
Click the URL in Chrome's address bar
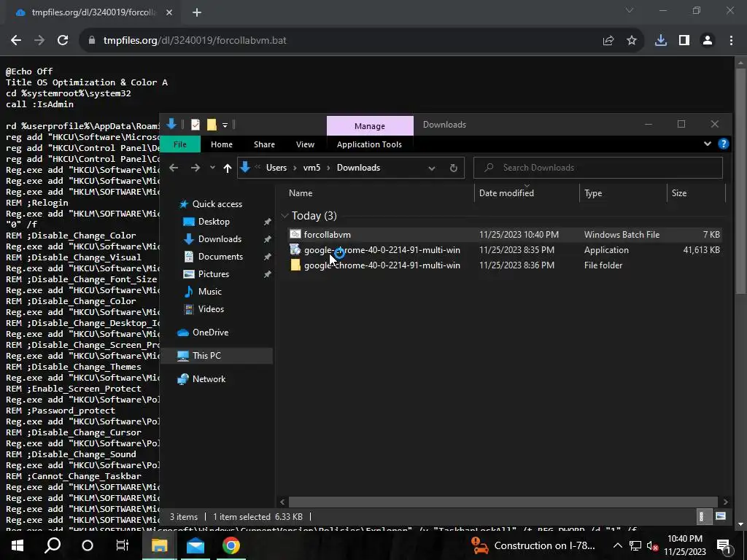[x=195, y=41]
